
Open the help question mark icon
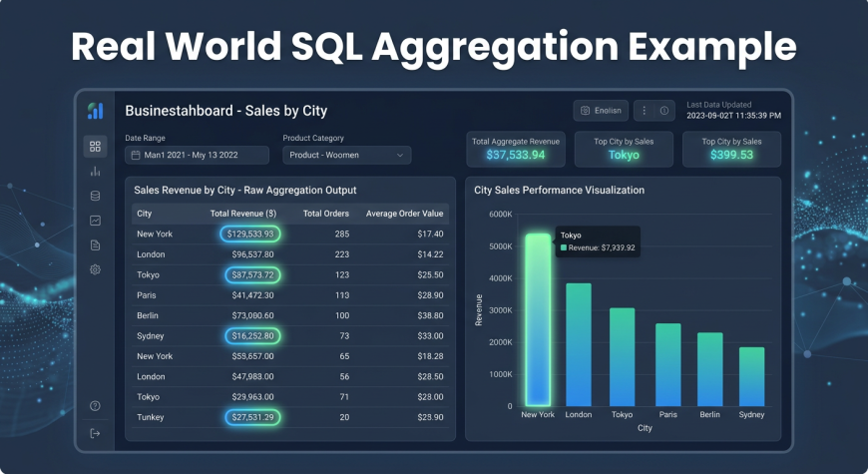(x=95, y=406)
